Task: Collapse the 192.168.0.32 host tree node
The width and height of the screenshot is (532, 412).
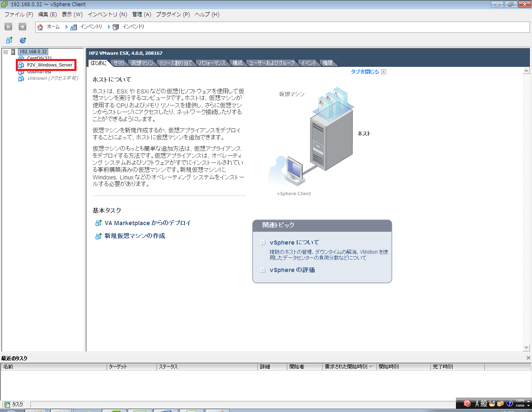Action: pyautogui.click(x=6, y=52)
